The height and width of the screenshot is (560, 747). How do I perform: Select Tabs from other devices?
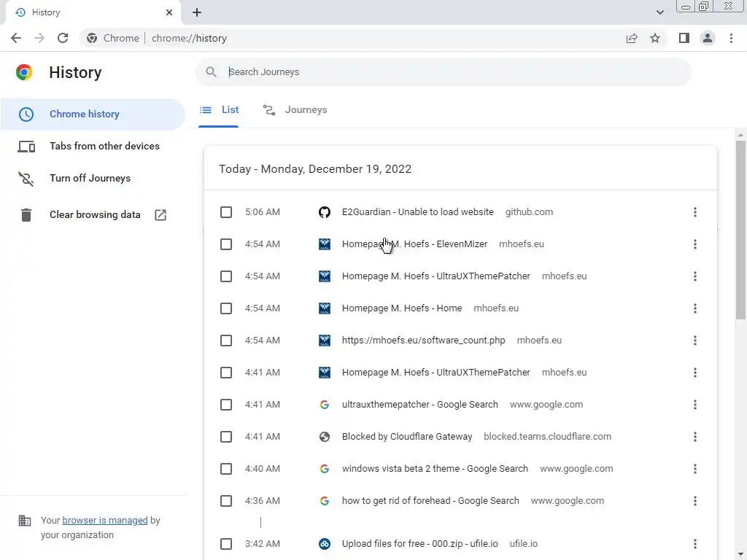(104, 146)
